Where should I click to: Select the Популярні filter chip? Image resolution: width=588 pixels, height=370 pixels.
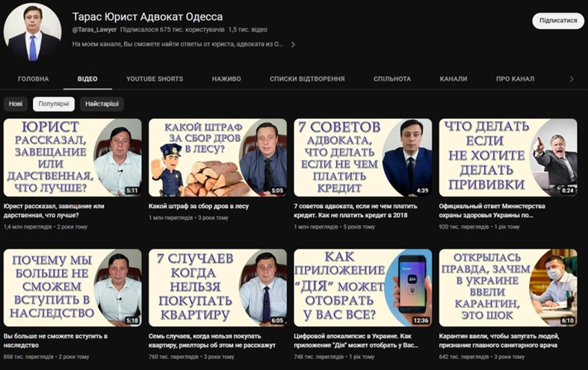54,104
